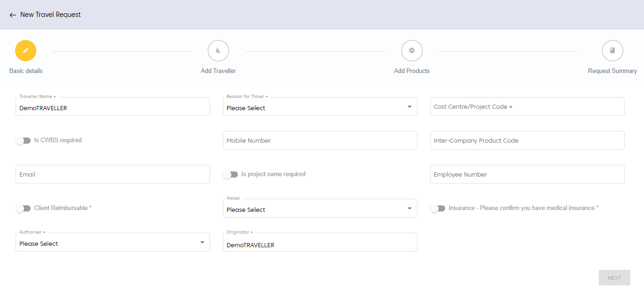
Task: Turn on the Client Reimbursable toggle
Action: (23, 208)
